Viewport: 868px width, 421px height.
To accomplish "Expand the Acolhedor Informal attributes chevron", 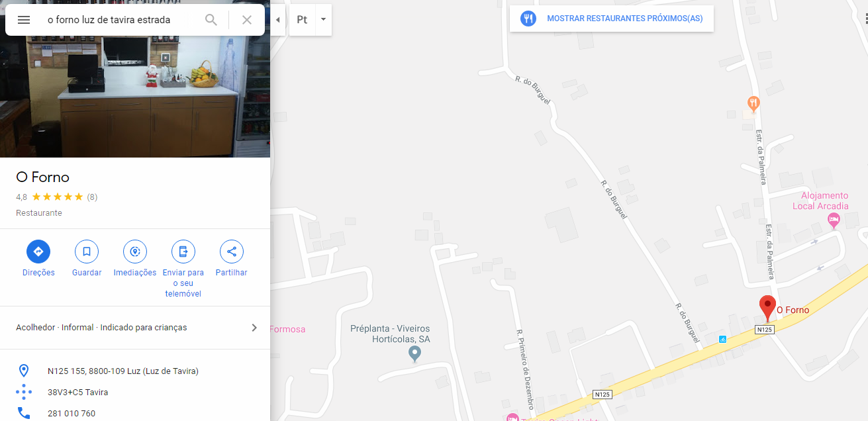I will pos(254,328).
